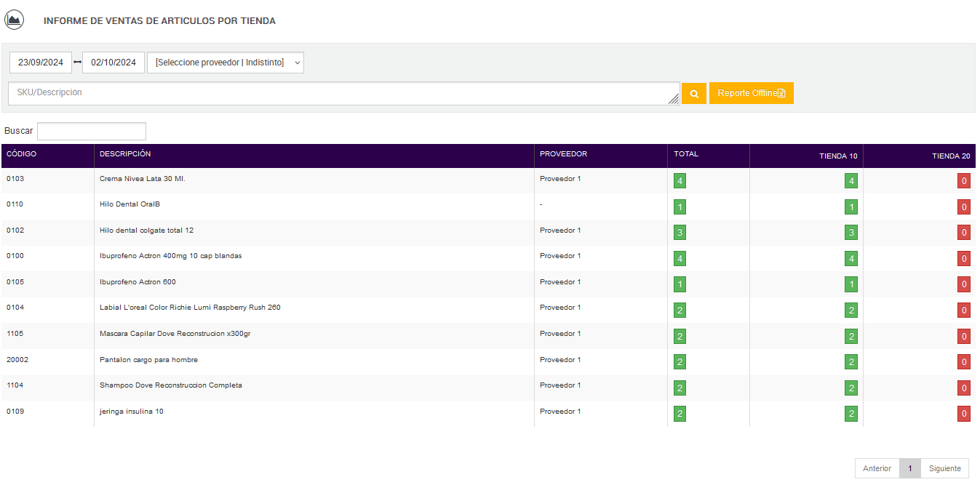Select code cell 20002
This screenshot has height=493, width=980.
point(17,360)
